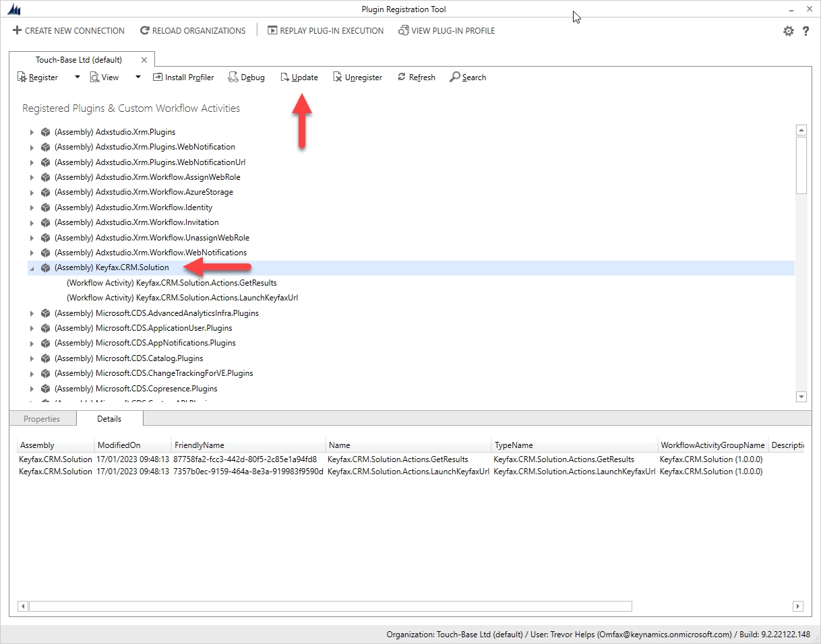The width and height of the screenshot is (821, 644).
Task: Click Install Profiler in toolbar
Action: 183,77
